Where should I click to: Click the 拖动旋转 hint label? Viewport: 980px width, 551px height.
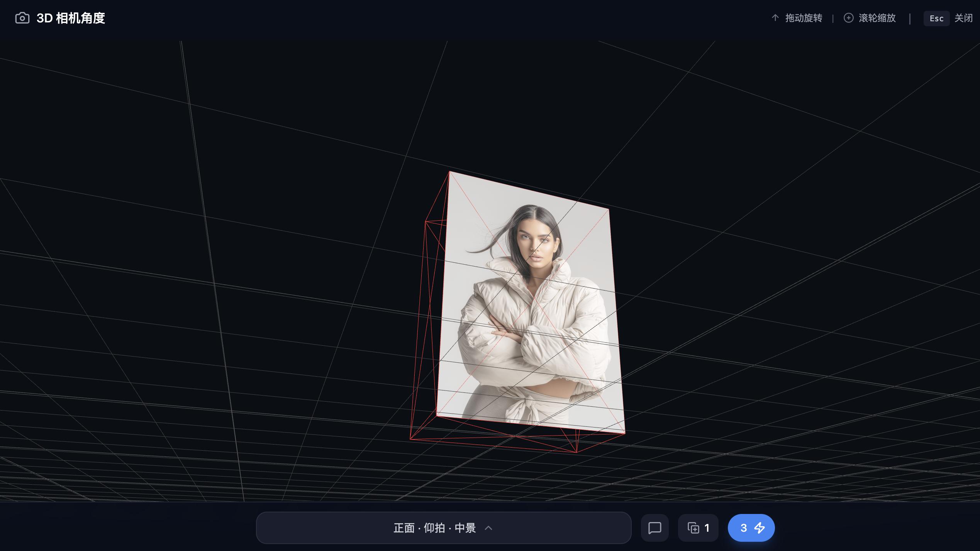point(803,18)
